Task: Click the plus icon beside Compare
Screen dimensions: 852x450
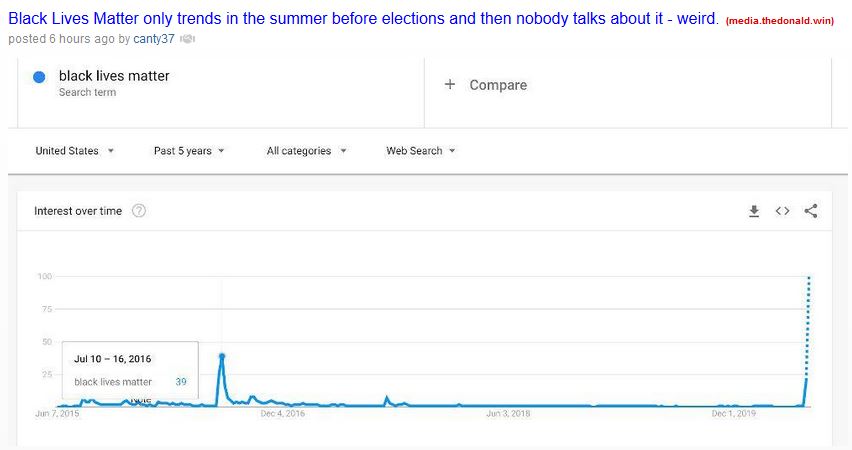Action: pyautogui.click(x=449, y=84)
